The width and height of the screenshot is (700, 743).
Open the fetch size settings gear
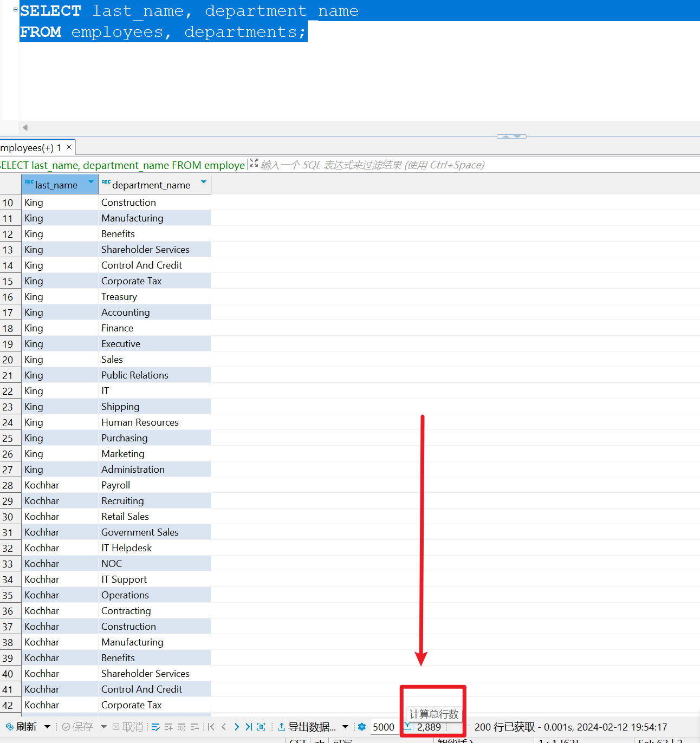[362, 727]
